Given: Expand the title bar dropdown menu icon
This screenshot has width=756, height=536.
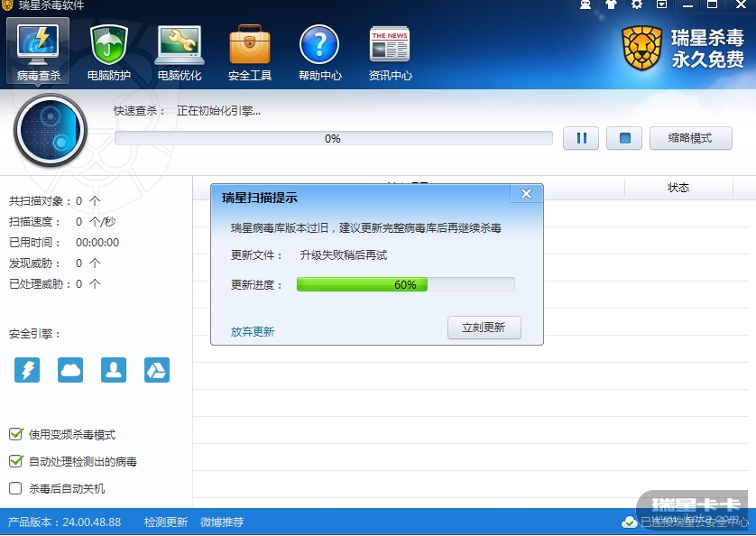Looking at the screenshot, I should coord(662,5).
